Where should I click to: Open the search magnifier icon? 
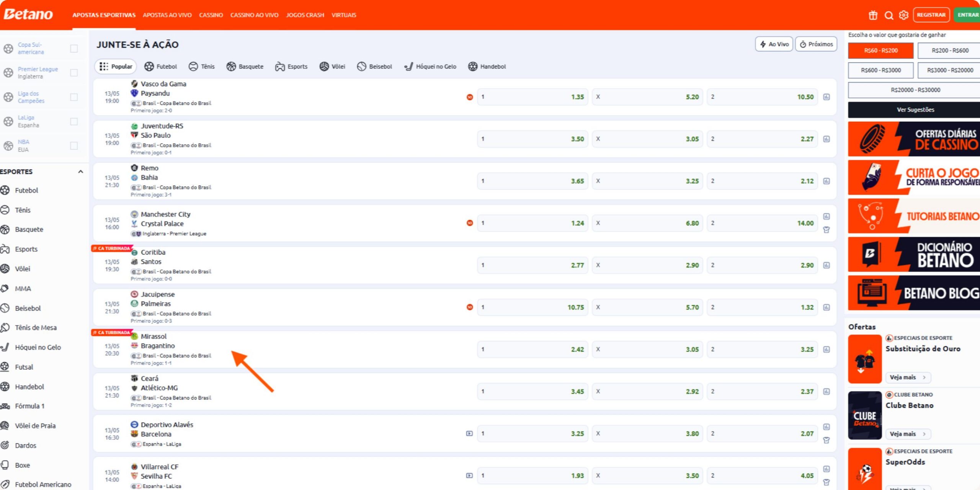[889, 15]
